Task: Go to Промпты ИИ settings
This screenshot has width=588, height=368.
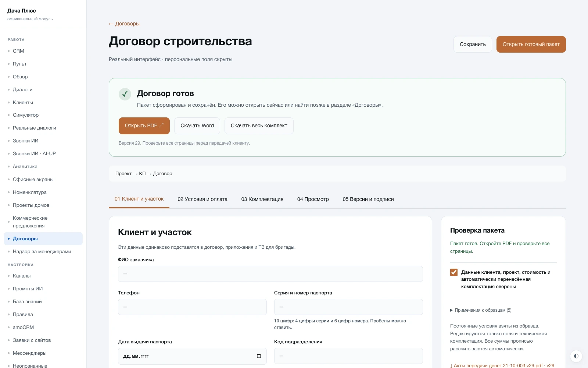Action: (x=43, y=289)
